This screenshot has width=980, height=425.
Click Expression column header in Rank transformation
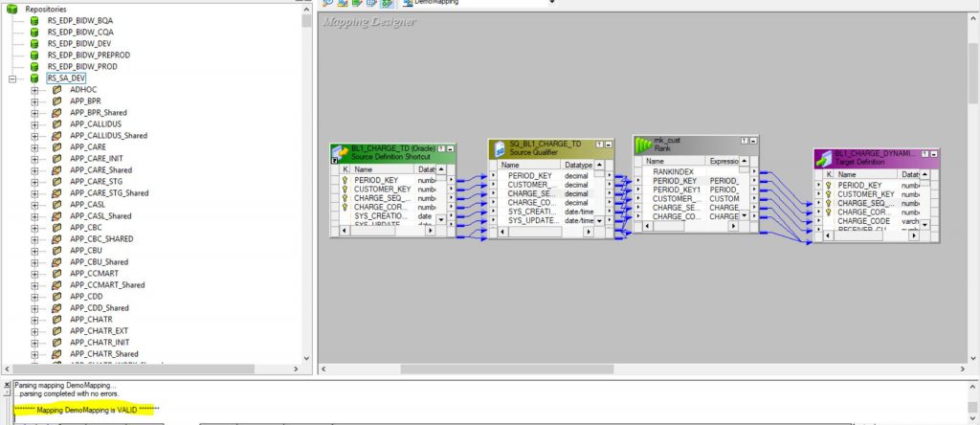coord(724,161)
